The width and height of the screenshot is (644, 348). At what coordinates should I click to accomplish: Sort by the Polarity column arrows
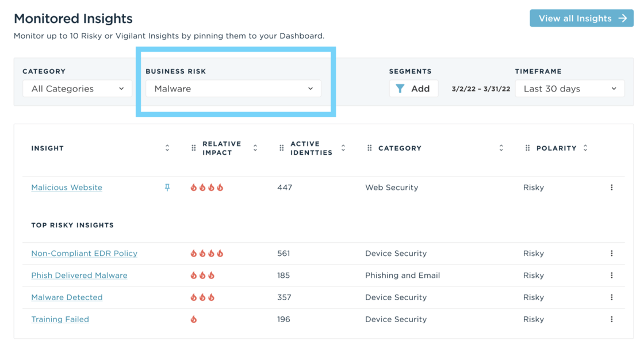click(x=585, y=148)
